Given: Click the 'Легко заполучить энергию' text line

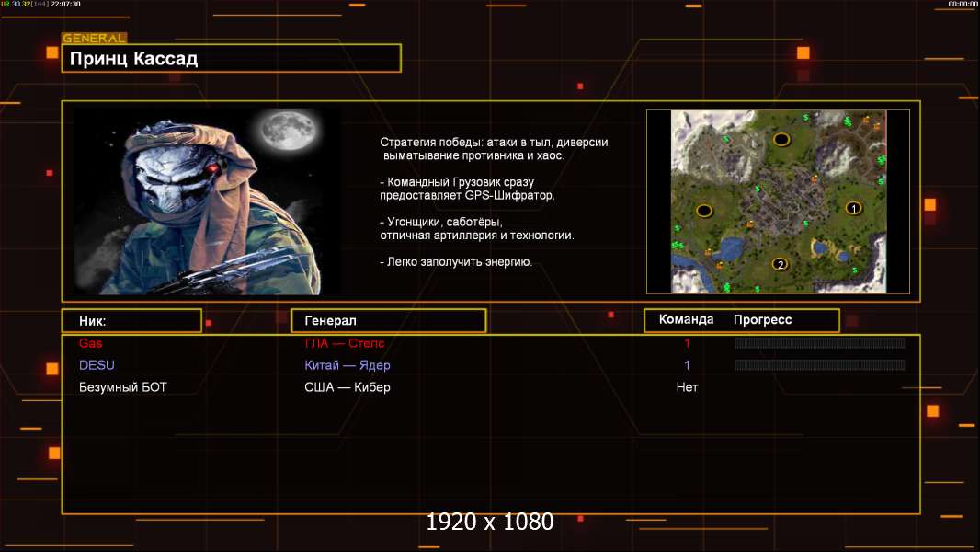Looking at the screenshot, I should (x=456, y=262).
